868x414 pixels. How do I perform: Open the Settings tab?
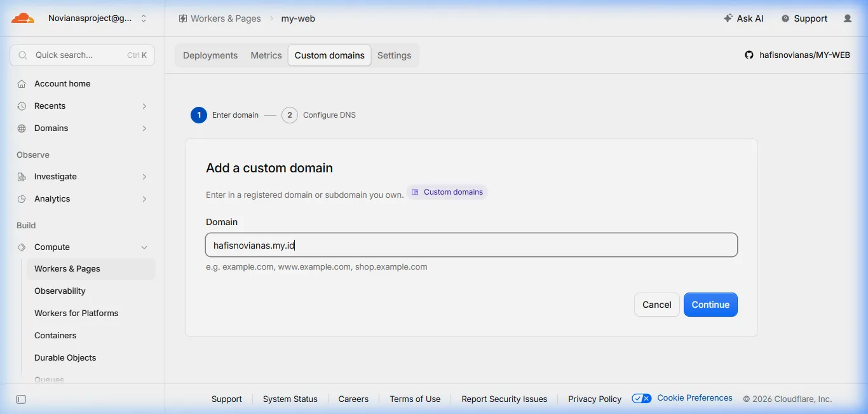point(395,55)
